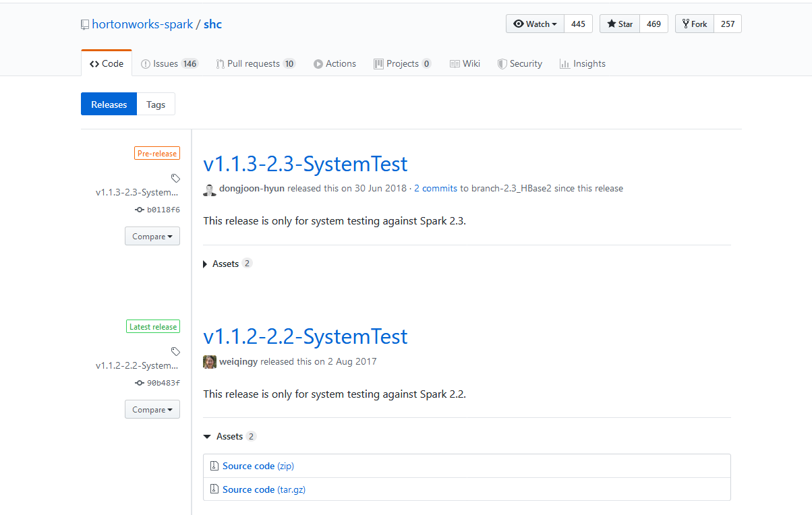Open the Watch dropdown button
This screenshot has width=812, height=515.
tap(535, 24)
